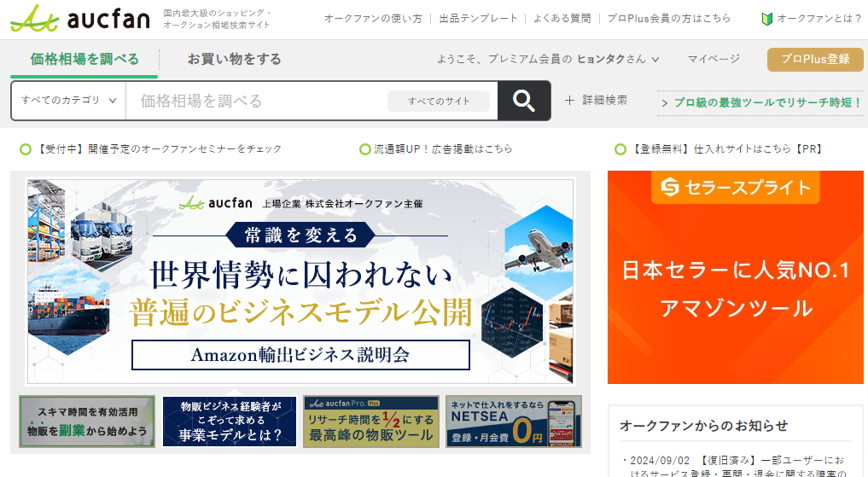Open the マイページ link
This screenshot has width=868, height=477.
714,59
